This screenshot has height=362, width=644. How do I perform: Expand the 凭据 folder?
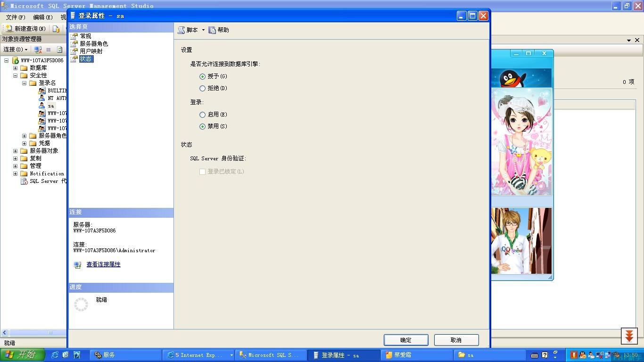point(25,143)
